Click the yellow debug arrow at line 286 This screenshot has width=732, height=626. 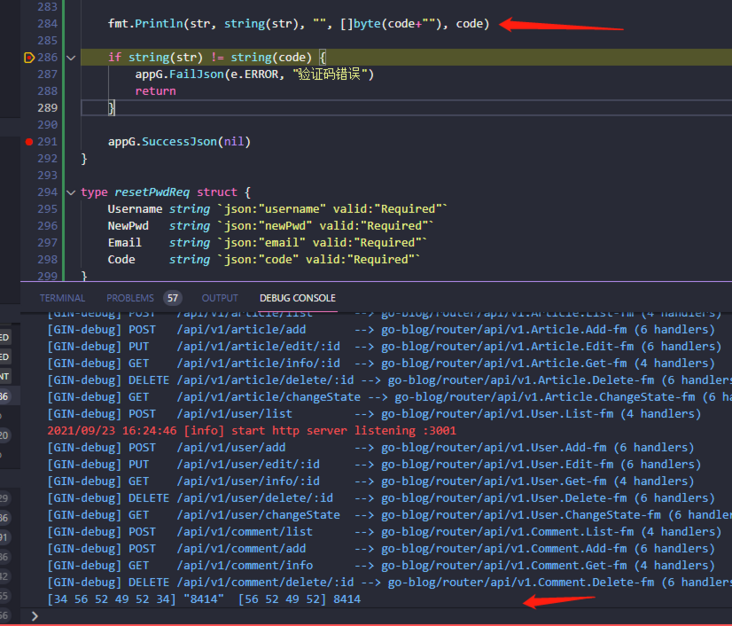(x=29, y=58)
